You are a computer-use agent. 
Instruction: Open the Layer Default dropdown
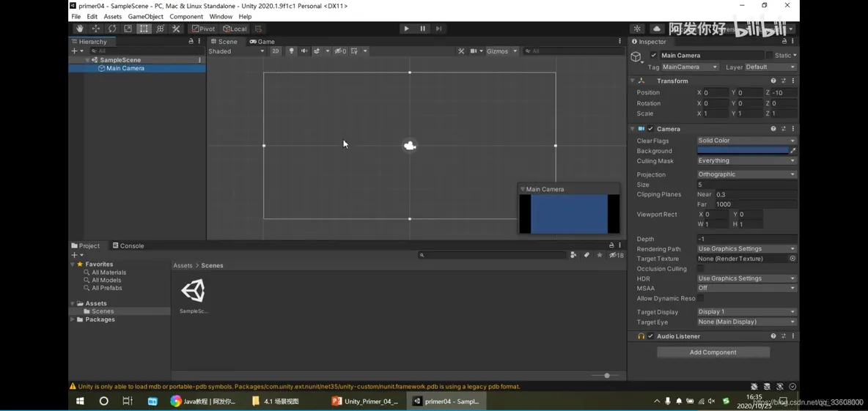pos(770,67)
